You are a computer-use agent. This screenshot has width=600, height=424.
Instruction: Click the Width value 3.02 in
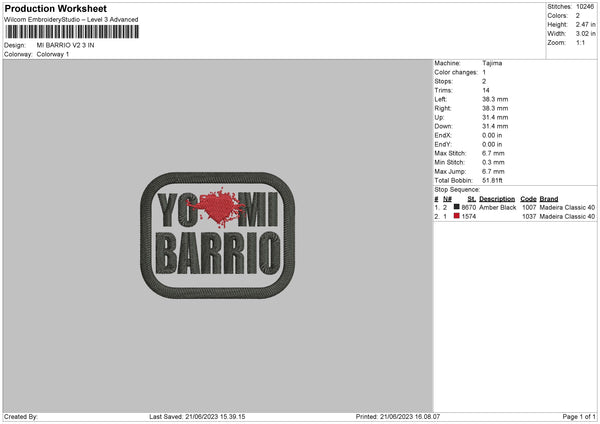(585, 34)
